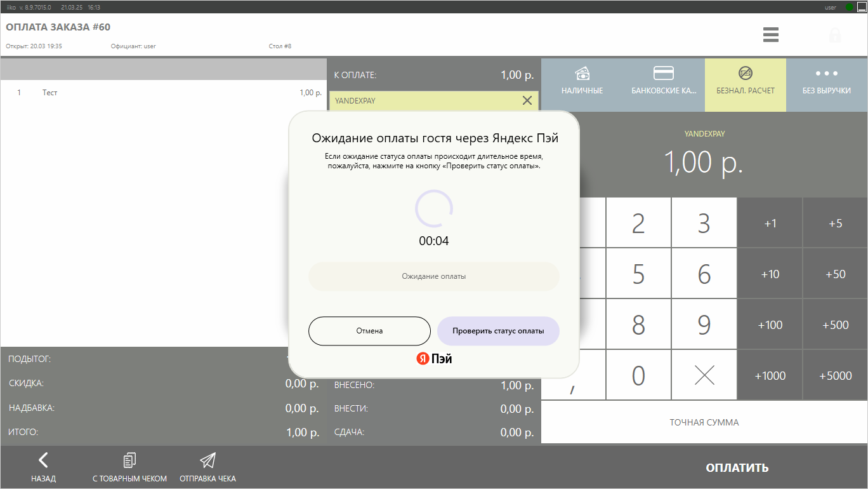Image resolution: width=868 pixels, height=489 pixels.
Task: Click the Внести 0,00 р. value
Action: coord(517,409)
